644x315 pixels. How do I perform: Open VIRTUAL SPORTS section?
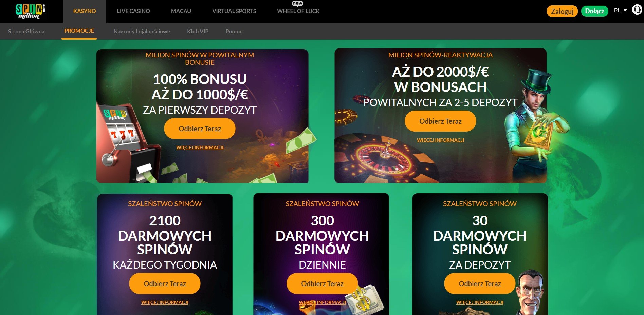(x=234, y=11)
